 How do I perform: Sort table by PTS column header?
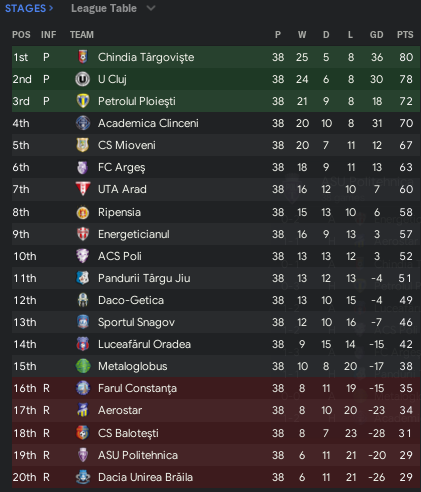pyautogui.click(x=405, y=35)
